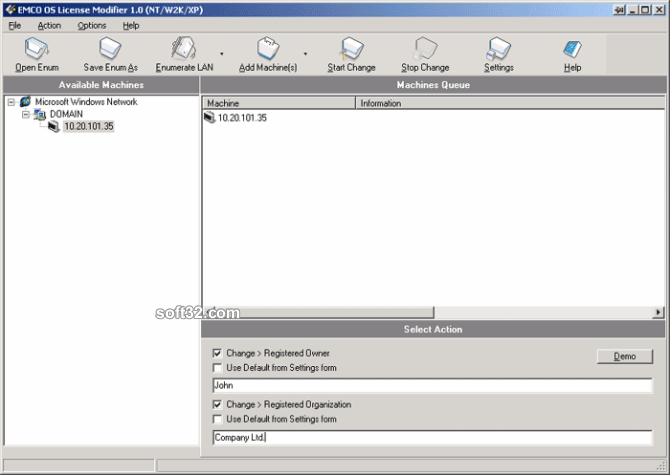The width and height of the screenshot is (670, 475).
Task: Select the Microsoft Windows Network tree label
Action: pyautogui.click(x=86, y=102)
